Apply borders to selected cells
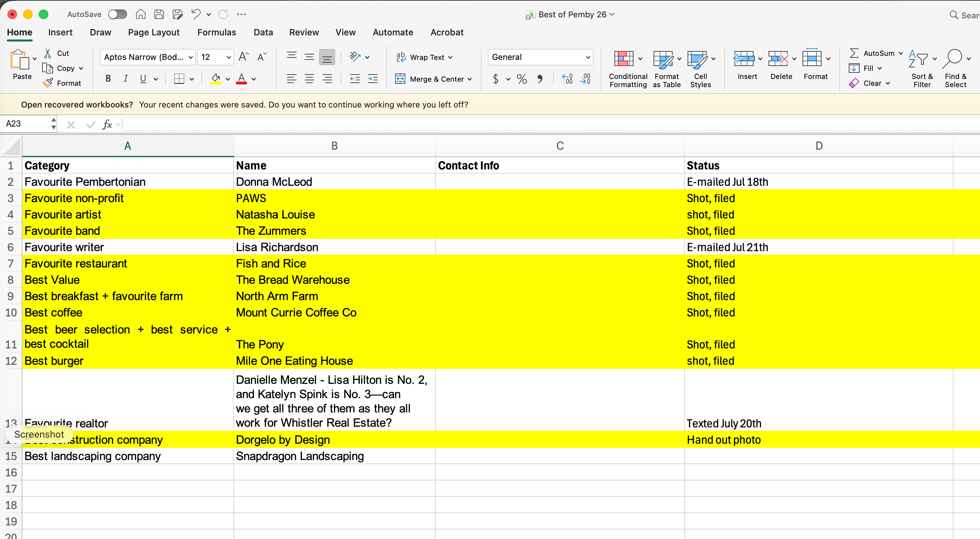Screen dimensions: 980x539 click(x=179, y=79)
